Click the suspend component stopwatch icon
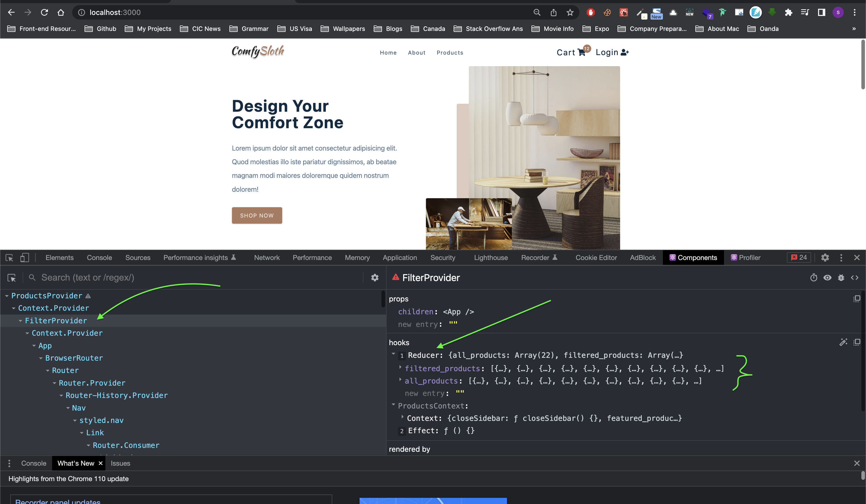This screenshot has height=504, width=866. (x=813, y=277)
